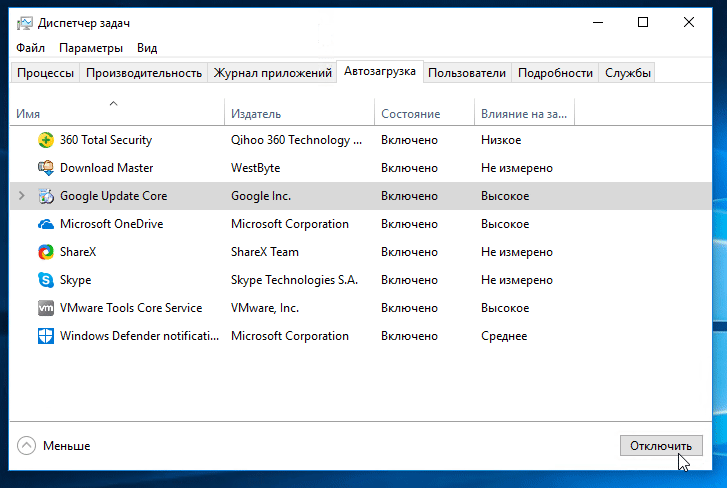The height and width of the screenshot is (488, 727).
Task: Minimize the Диспетчер задач window
Action: tap(598, 22)
